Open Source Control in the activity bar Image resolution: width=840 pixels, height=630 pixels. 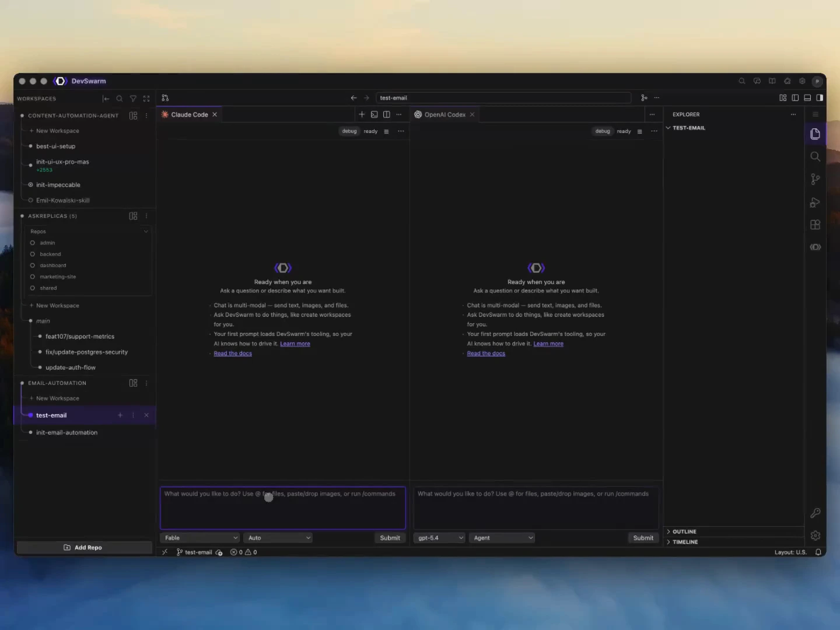click(x=815, y=179)
